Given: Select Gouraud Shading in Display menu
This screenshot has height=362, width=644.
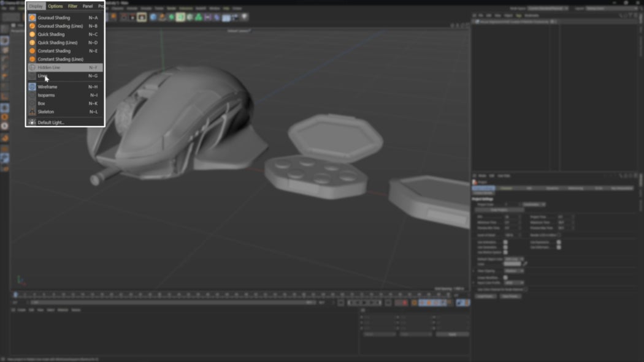Looking at the screenshot, I should coord(65,18).
